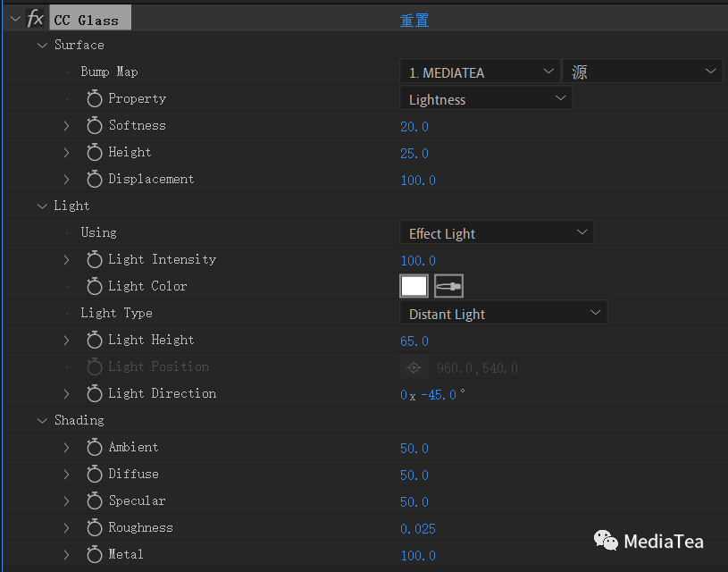Viewport: 728px width, 572px height.
Task: Open the Using dropdown showing Effect Light
Action: coord(496,231)
